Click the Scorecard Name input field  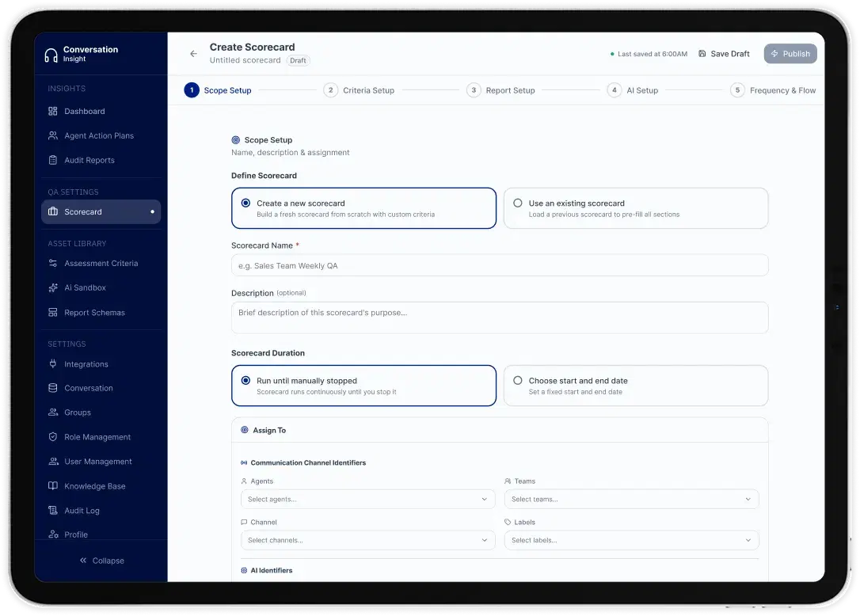[x=500, y=265]
